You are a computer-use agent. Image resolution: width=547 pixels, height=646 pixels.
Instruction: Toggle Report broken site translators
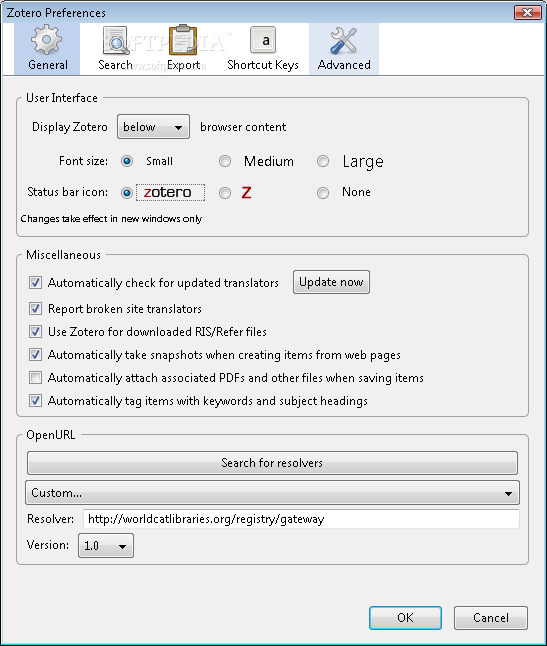(x=35, y=309)
